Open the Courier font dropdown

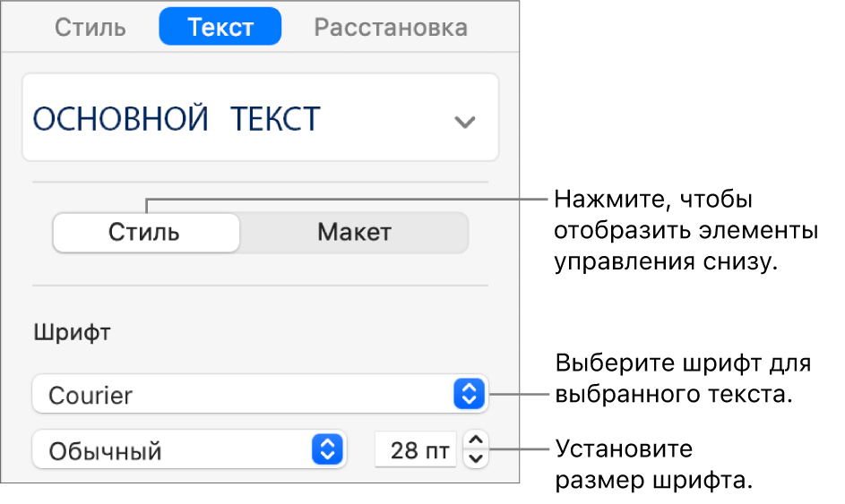[260, 394]
